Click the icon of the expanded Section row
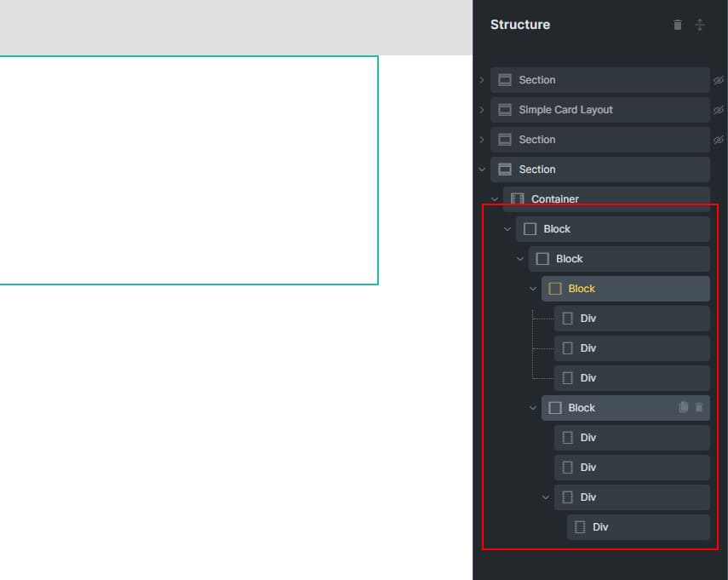728x580 pixels. pos(505,169)
